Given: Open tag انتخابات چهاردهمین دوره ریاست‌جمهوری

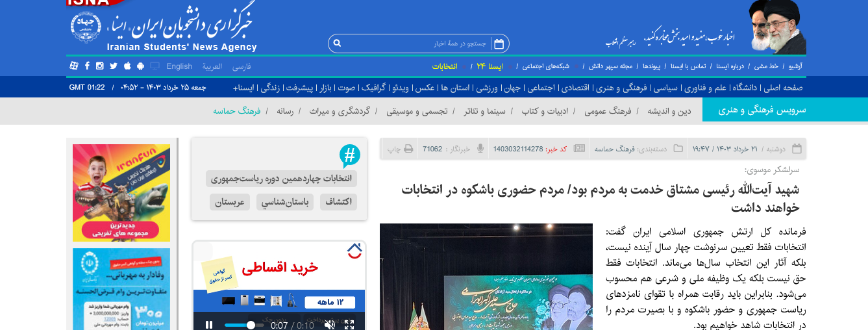Looking at the screenshot, I should (x=281, y=179).
